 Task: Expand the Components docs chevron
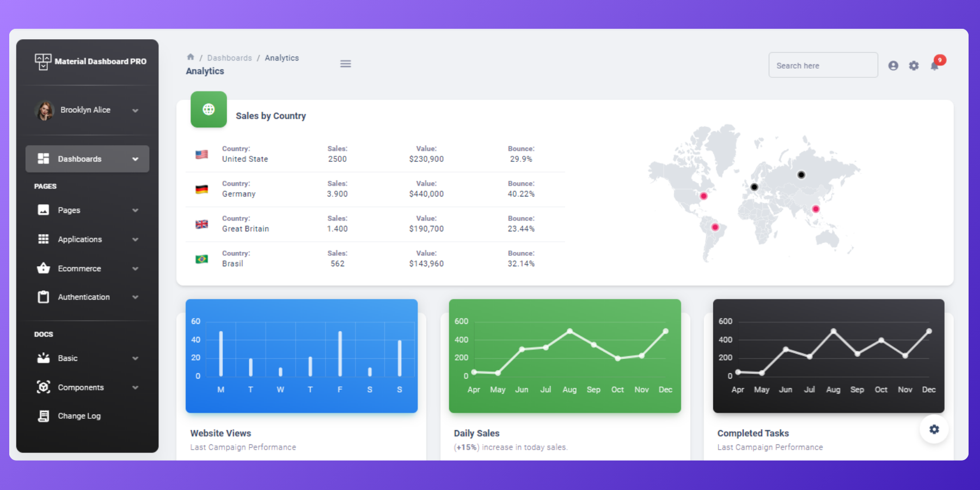tap(136, 388)
